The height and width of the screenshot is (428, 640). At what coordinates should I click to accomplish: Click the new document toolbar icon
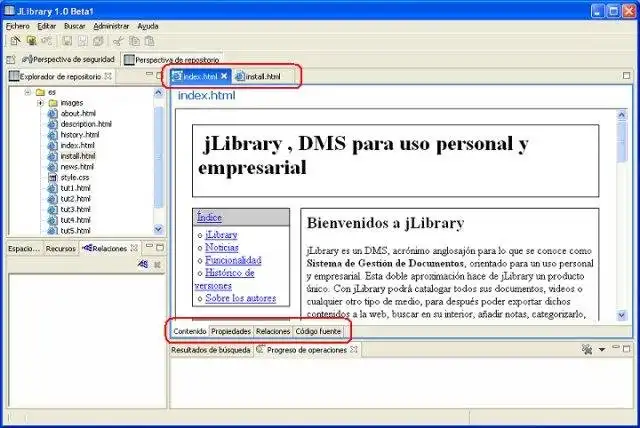click(x=15, y=41)
